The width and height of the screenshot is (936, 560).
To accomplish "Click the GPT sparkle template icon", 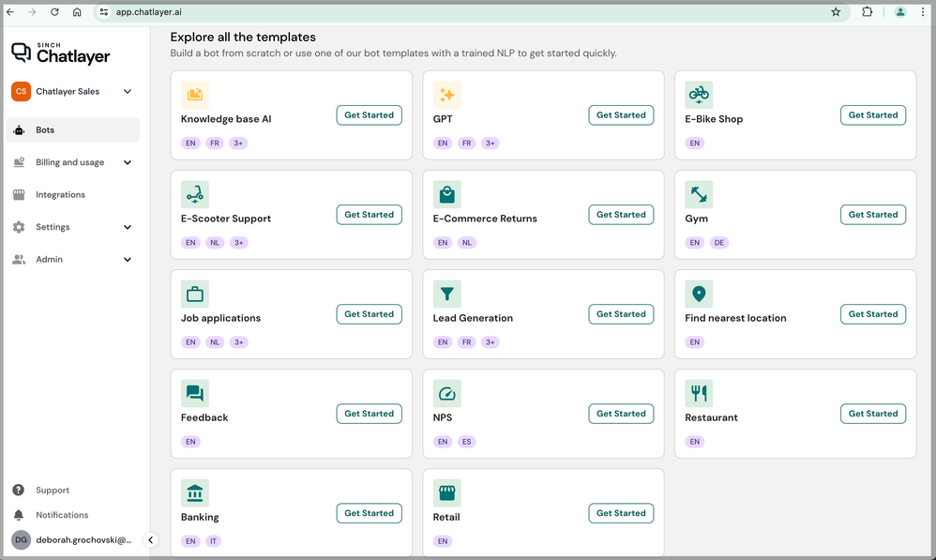I will point(446,95).
